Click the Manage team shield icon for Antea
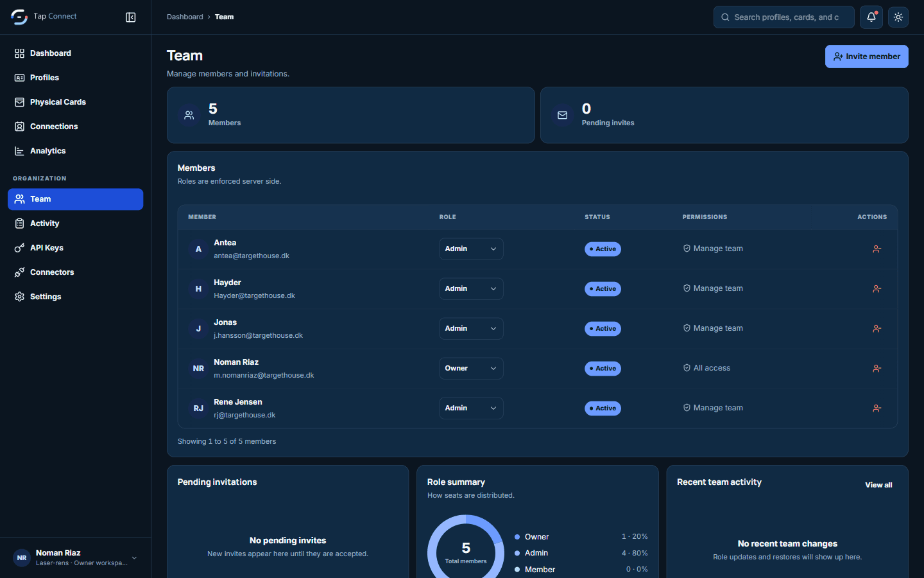Screen dimensions: 924x578 687,249
